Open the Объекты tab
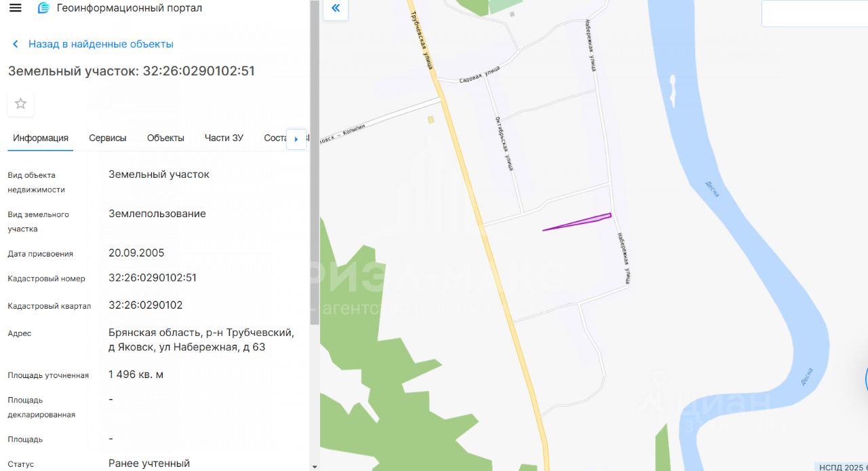Screen dimensions: 868x471 click(x=165, y=138)
